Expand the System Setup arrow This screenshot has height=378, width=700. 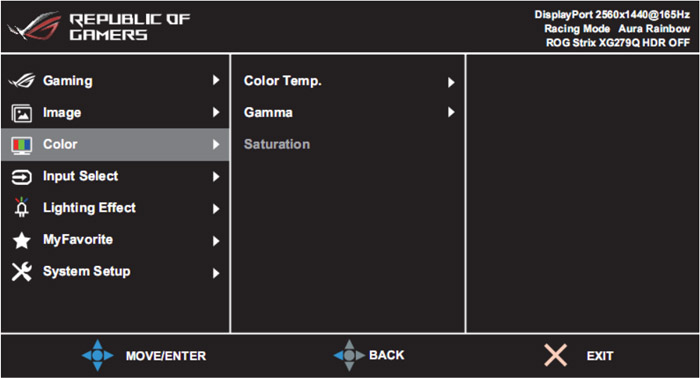pos(216,273)
